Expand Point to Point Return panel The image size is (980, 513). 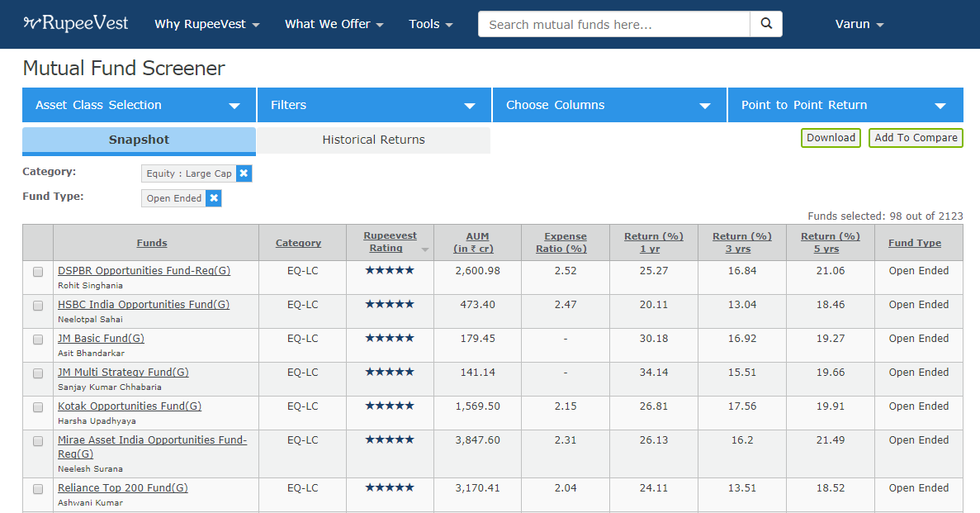pos(845,105)
